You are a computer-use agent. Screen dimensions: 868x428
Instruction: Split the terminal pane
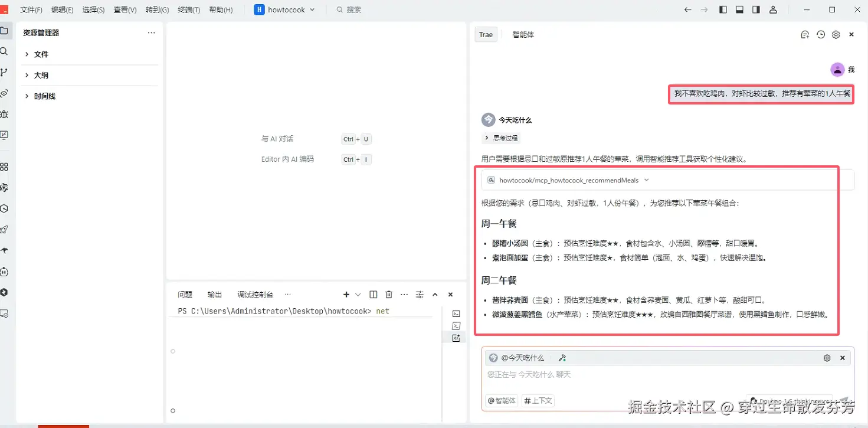[374, 295]
